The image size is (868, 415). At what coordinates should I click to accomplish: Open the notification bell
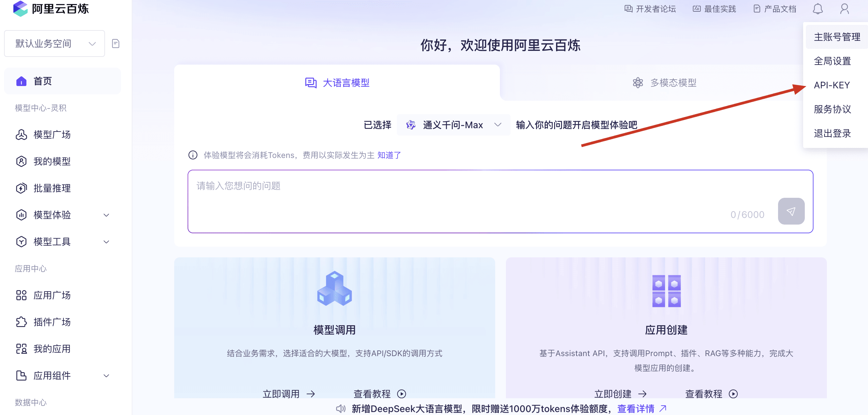tap(818, 9)
